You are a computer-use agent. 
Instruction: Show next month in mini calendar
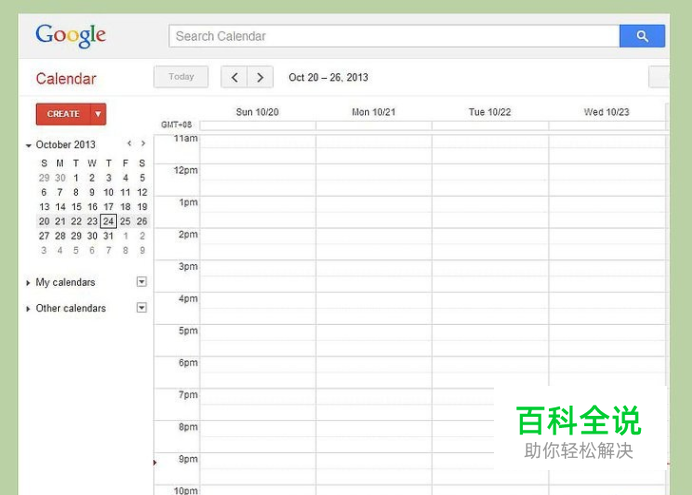143,143
